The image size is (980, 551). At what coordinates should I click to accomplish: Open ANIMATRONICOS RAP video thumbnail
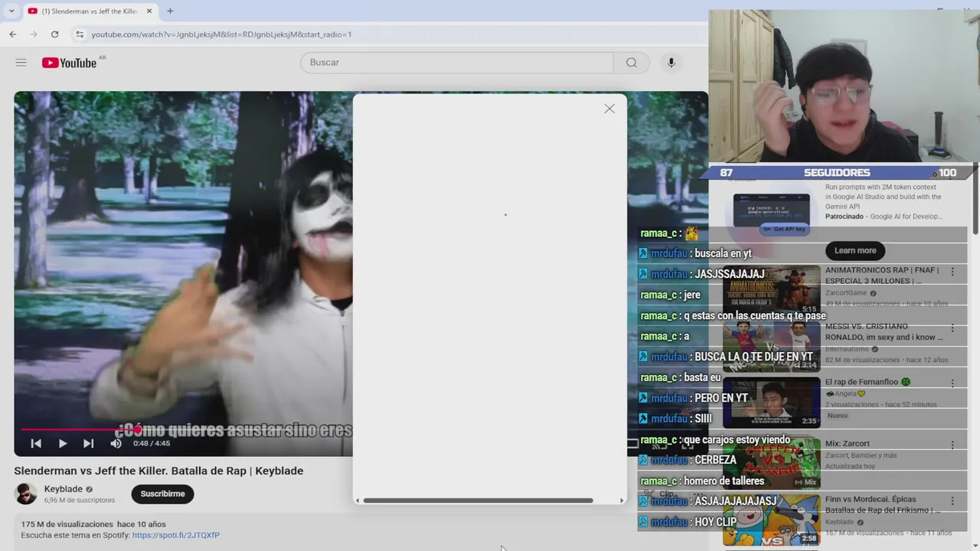click(771, 291)
